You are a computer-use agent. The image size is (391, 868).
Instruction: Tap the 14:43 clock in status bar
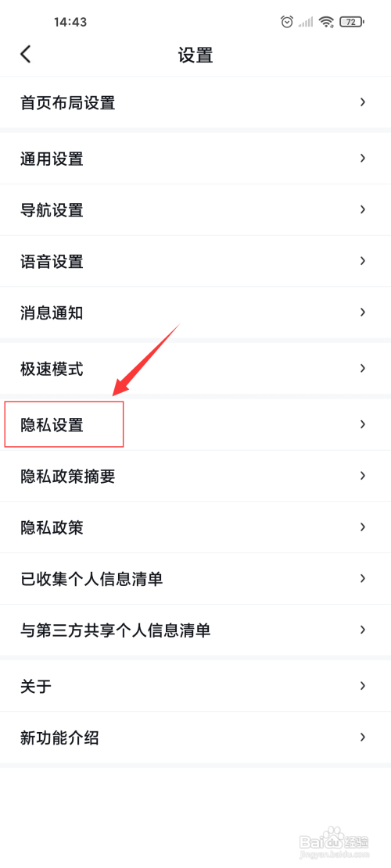70,22
